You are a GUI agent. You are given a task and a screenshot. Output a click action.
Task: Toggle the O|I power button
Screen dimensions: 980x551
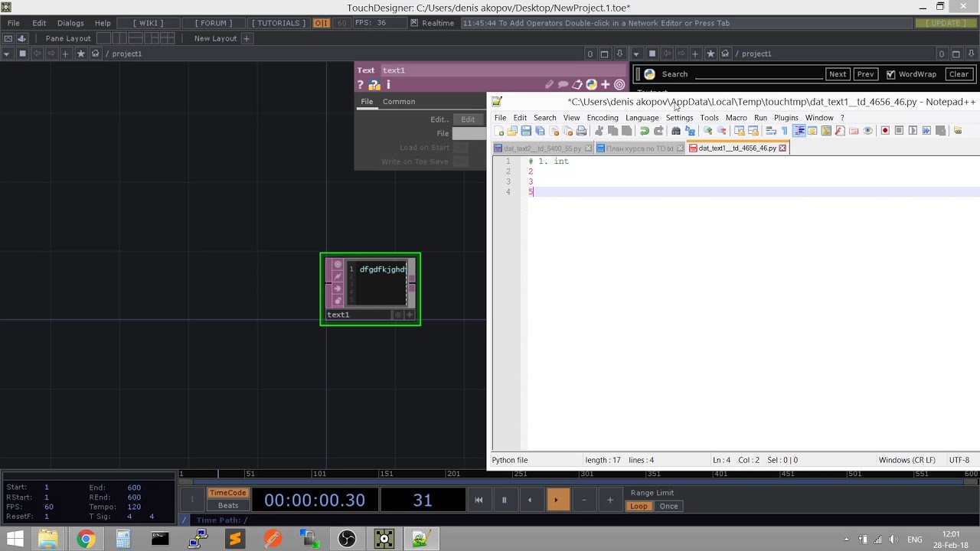(x=322, y=23)
